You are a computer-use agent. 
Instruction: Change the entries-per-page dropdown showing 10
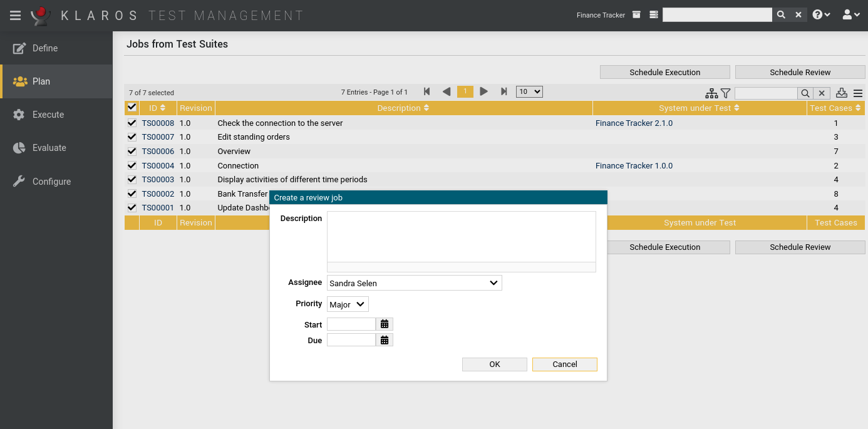(x=529, y=91)
